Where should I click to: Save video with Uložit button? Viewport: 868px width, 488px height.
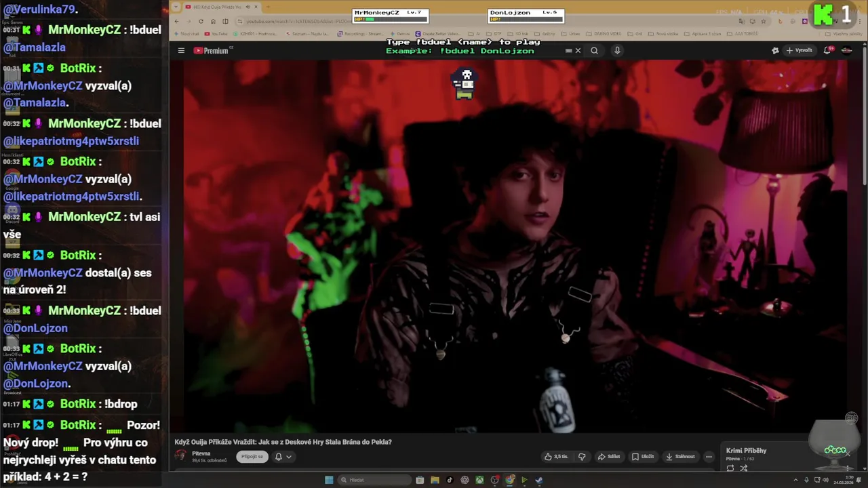tap(643, 457)
